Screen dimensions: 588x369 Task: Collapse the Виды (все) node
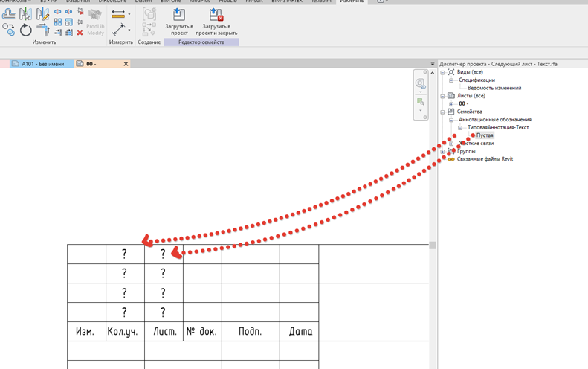(442, 72)
